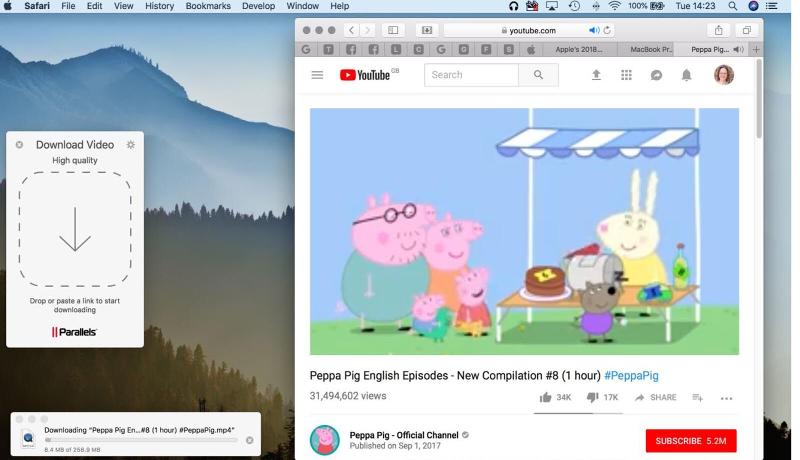800x460 pixels.
Task: Open the pinned T tab
Action: point(328,49)
